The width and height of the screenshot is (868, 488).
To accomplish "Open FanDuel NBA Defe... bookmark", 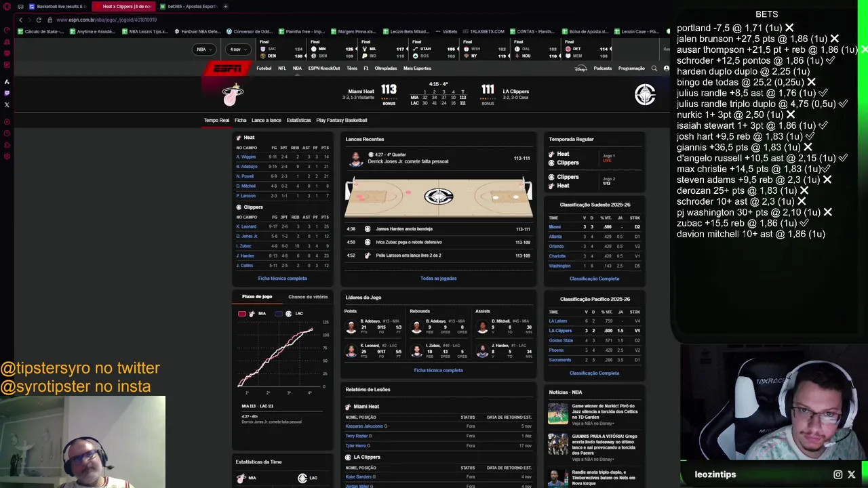I will pyautogui.click(x=197, y=31).
